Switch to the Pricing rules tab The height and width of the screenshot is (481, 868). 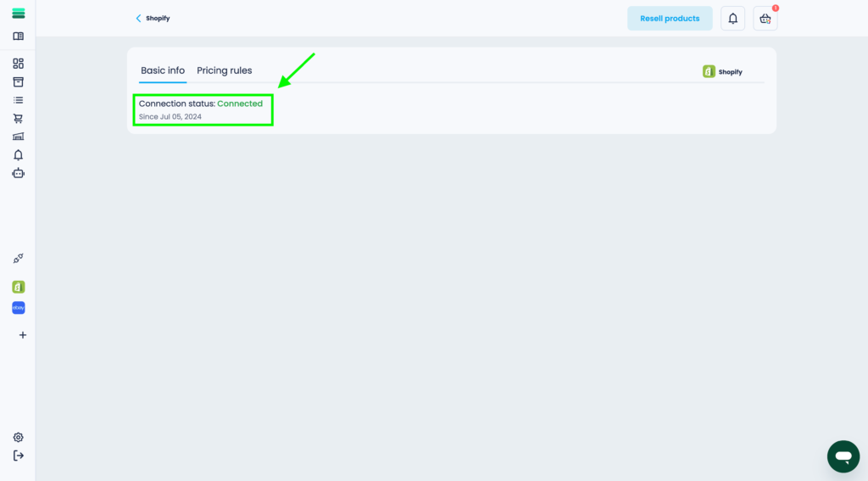coord(224,70)
